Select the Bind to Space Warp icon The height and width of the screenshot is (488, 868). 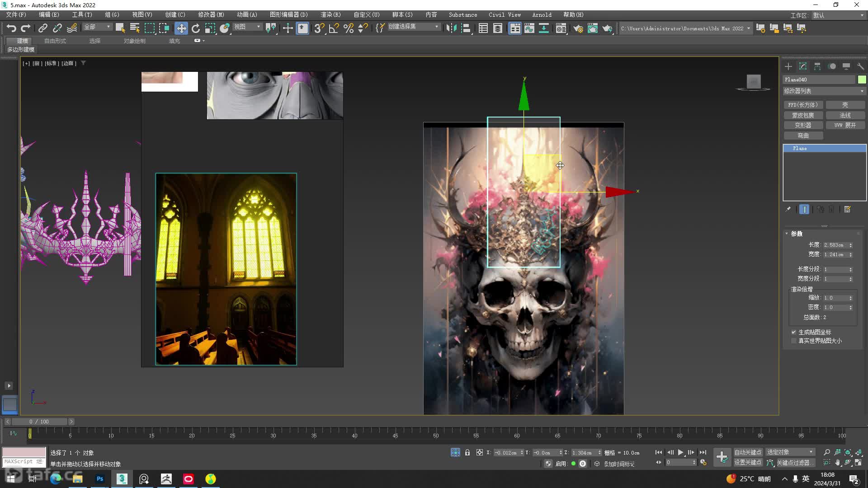point(72,28)
